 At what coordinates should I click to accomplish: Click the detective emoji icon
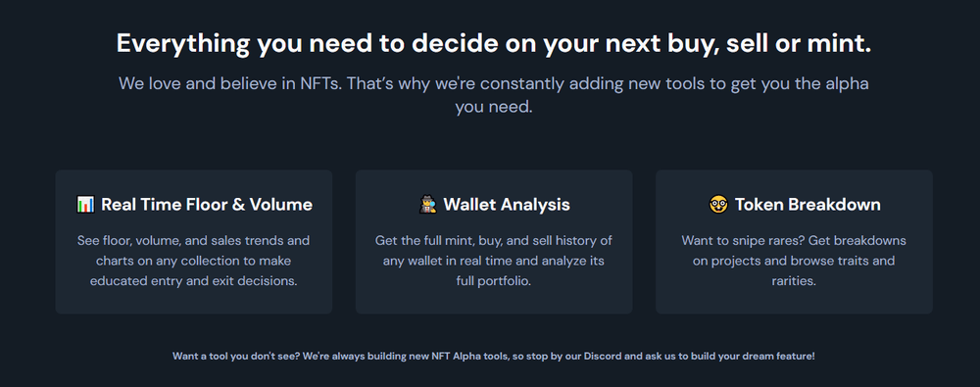427,205
